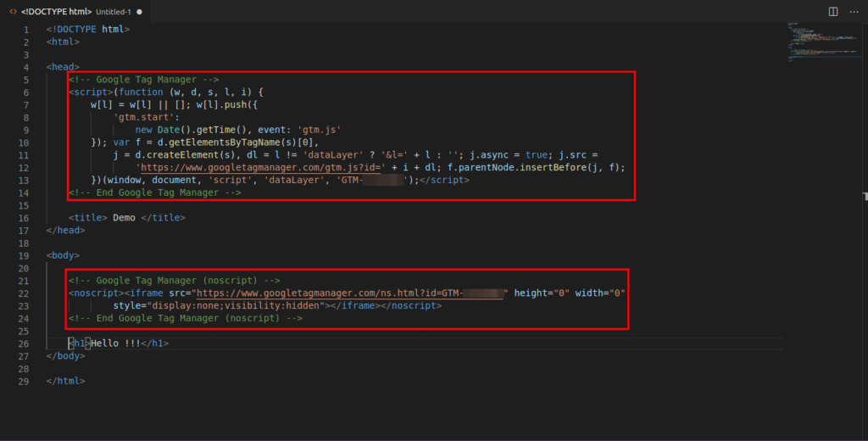
Task: Click line number 26 in gutter
Action: tap(24, 343)
